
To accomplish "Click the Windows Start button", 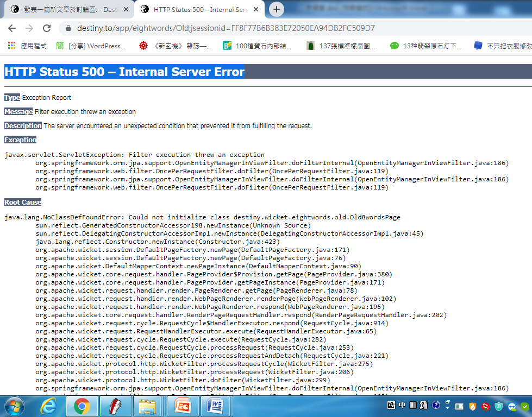I will [15, 406].
